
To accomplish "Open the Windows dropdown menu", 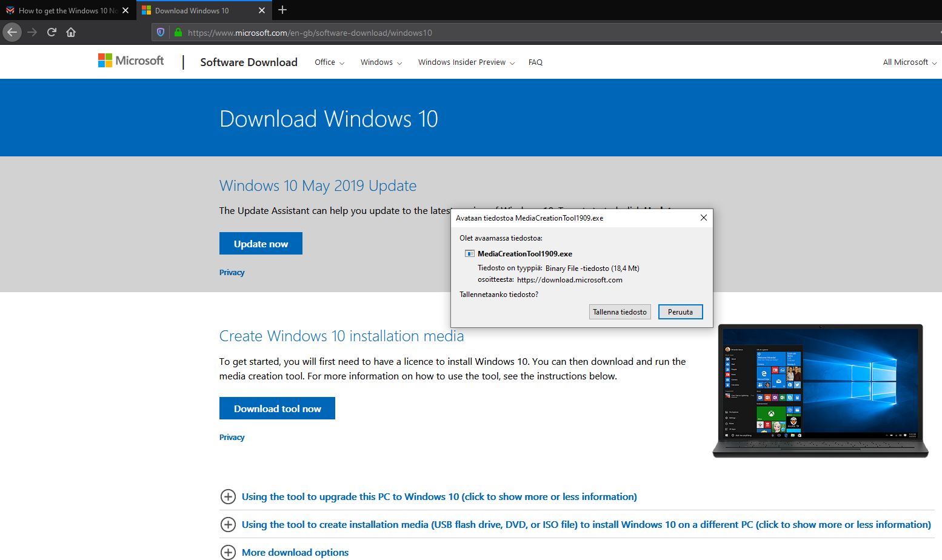I will pyautogui.click(x=381, y=62).
